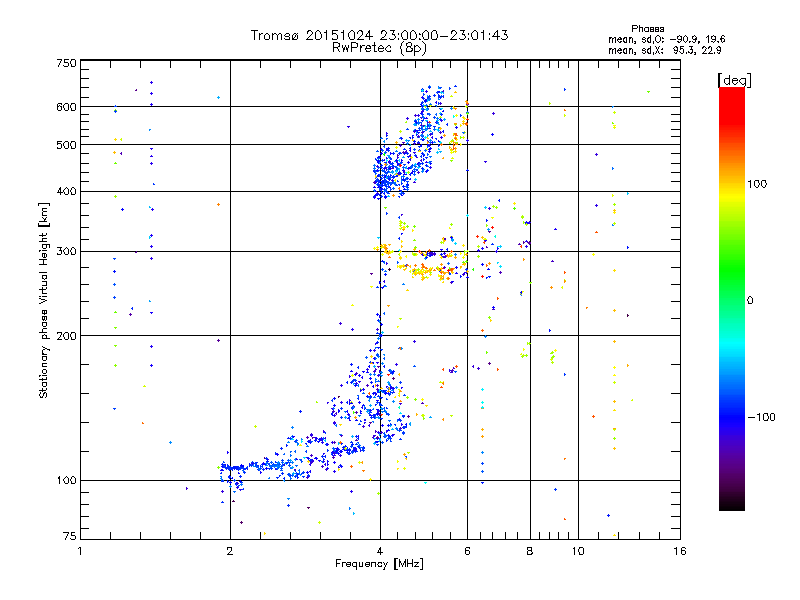Click the 'Phases' header label
800x600 pixels.
tap(647, 29)
